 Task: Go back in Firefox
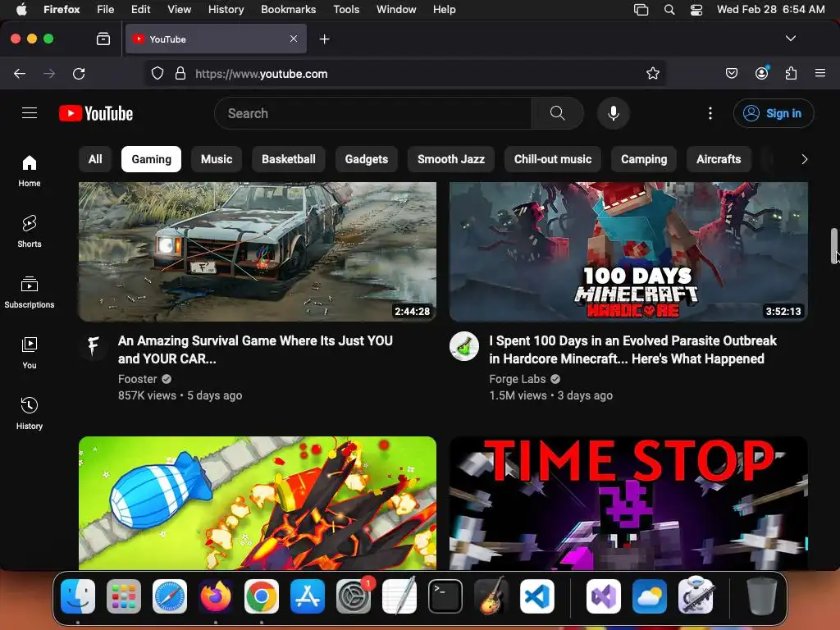click(20, 73)
